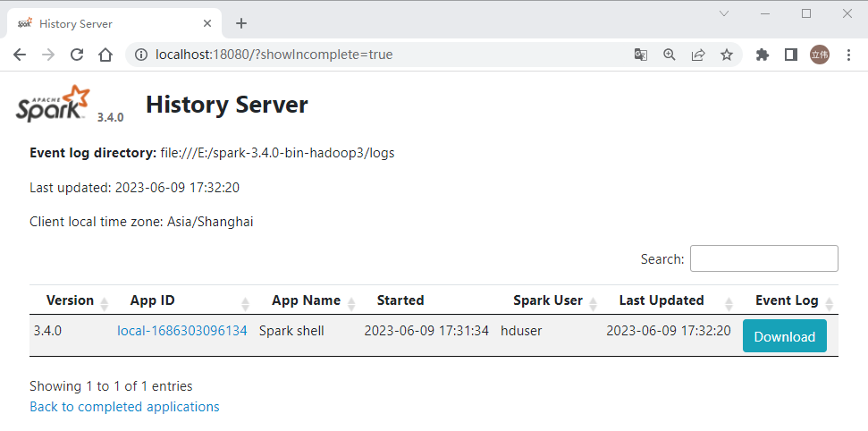This screenshot has width=868, height=431.
Task: Download the event log
Action: 784,336
